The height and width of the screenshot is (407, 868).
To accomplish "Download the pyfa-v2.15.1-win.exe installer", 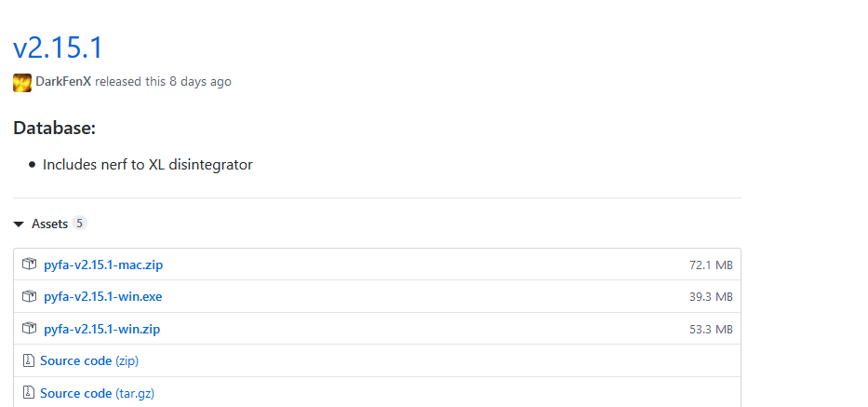I will pyautogui.click(x=103, y=297).
